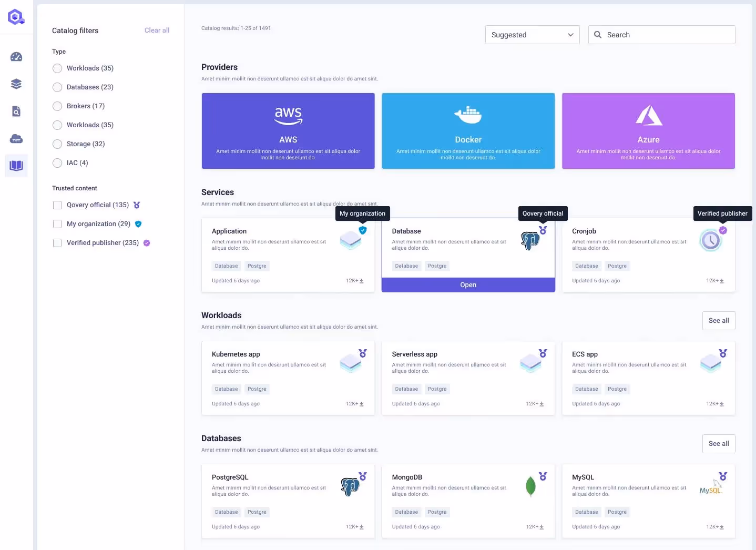Click the Cronjob card title
The height and width of the screenshot is (550, 756).
pyautogui.click(x=584, y=231)
